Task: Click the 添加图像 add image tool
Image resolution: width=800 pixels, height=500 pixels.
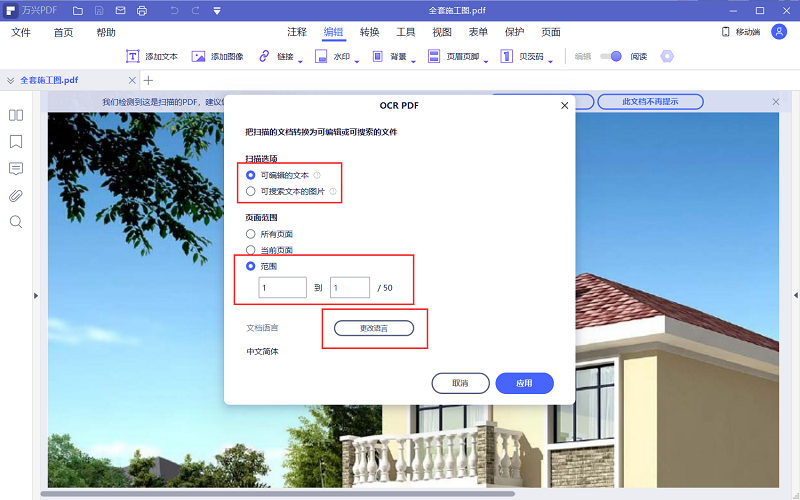Action: tap(217, 56)
